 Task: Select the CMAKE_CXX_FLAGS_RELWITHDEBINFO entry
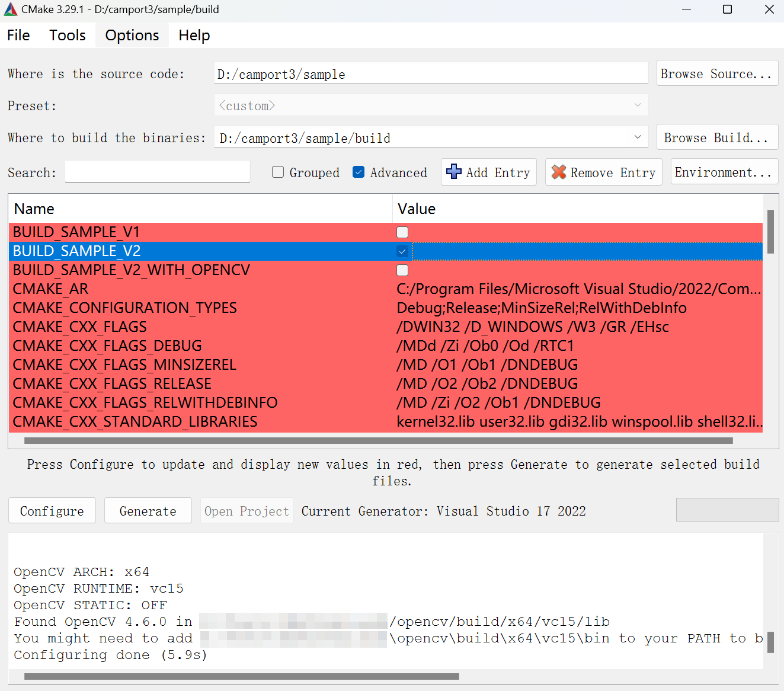(x=145, y=403)
